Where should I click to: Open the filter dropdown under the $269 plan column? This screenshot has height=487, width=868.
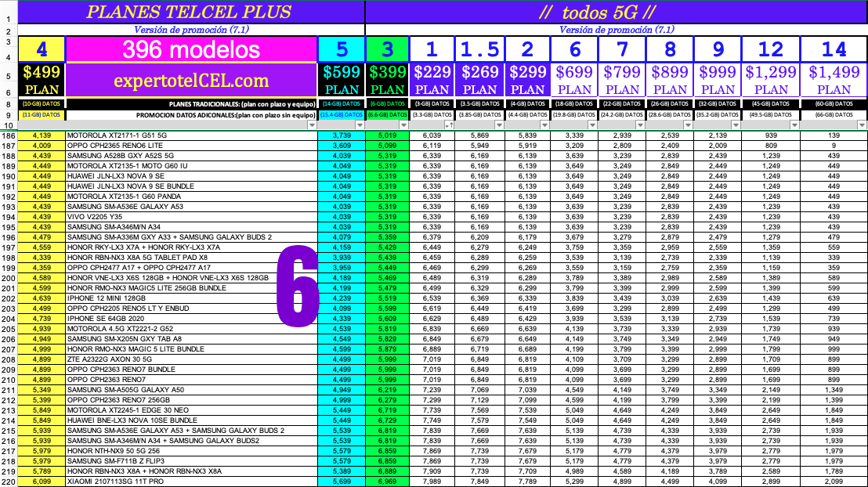[499, 125]
